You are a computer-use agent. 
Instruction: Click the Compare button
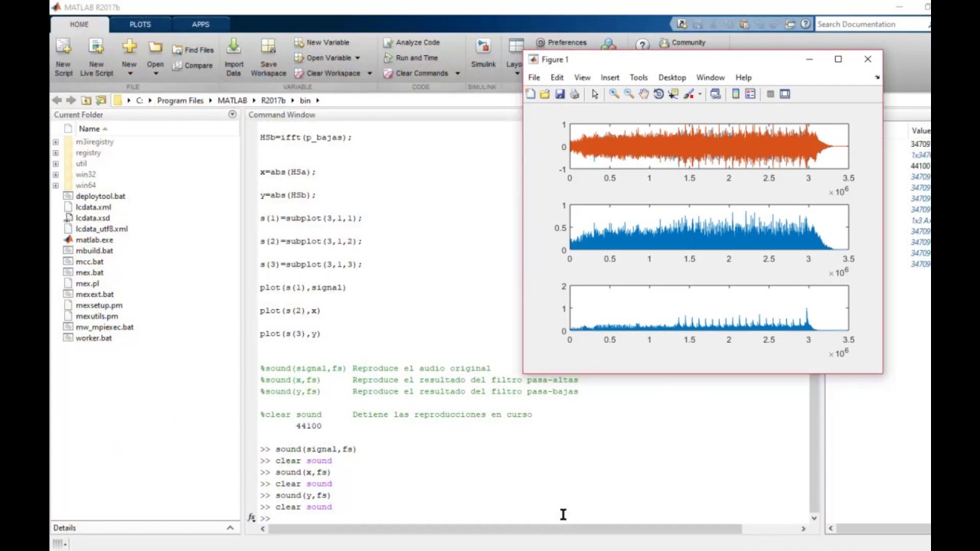pyautogui.click(x=192, y=66)
